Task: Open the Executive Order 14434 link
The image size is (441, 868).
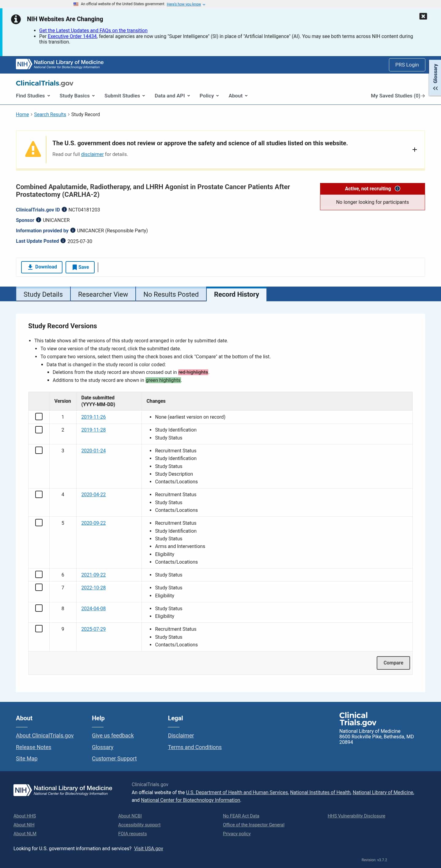Action: (x=72, y=36)
